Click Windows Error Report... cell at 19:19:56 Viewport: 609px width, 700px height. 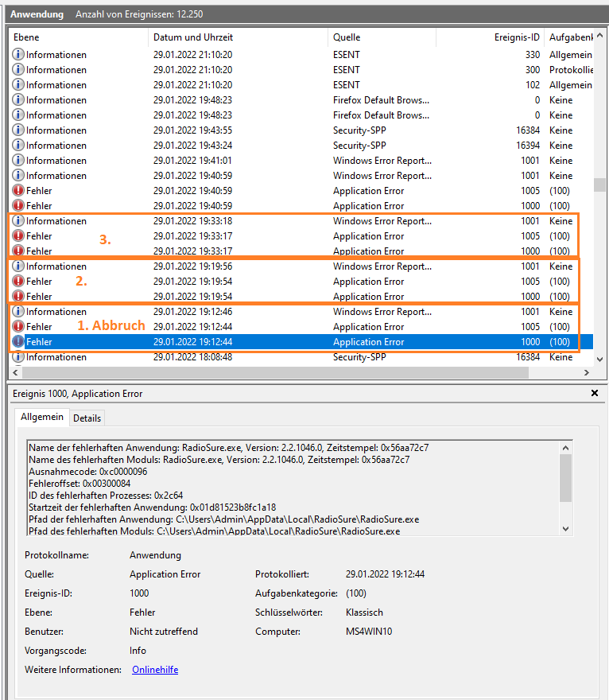pyautogui.click(x=382, y=266)
